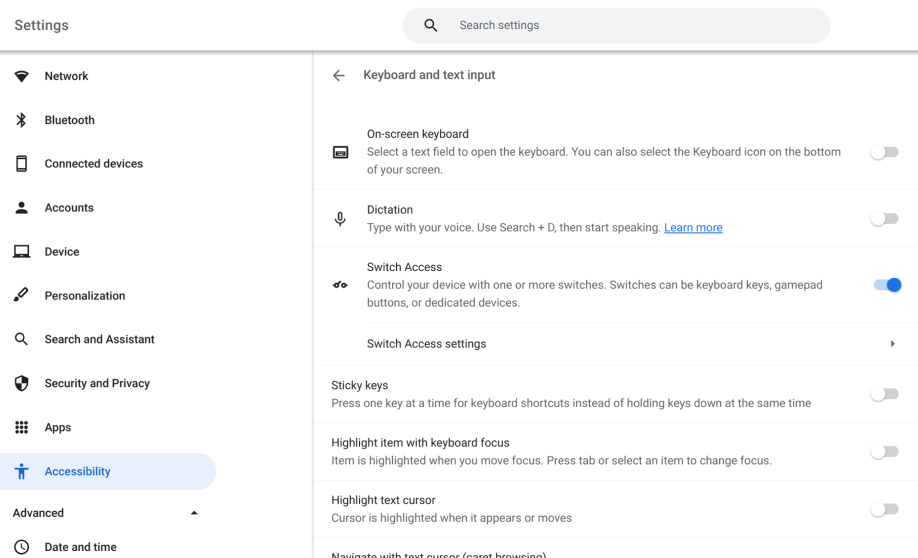Click the Switch Access label text
The image size is (918, 558).
click(405, 267)
